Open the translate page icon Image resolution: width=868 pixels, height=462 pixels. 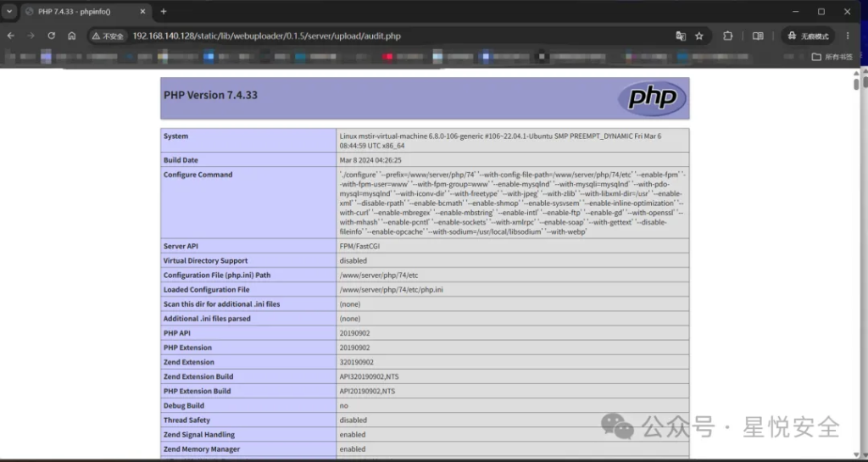point(681,36)
